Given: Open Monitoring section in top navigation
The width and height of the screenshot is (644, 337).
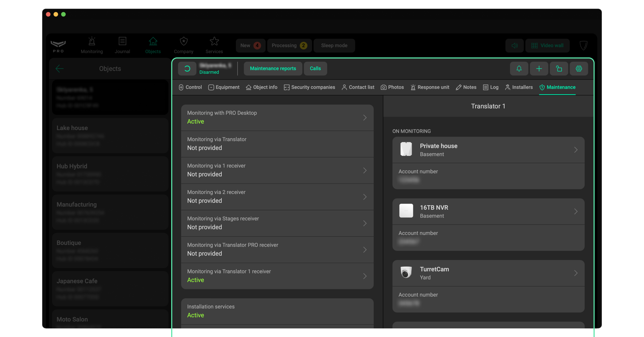Looking at the screenshot, I should click(x=92, y=45).
